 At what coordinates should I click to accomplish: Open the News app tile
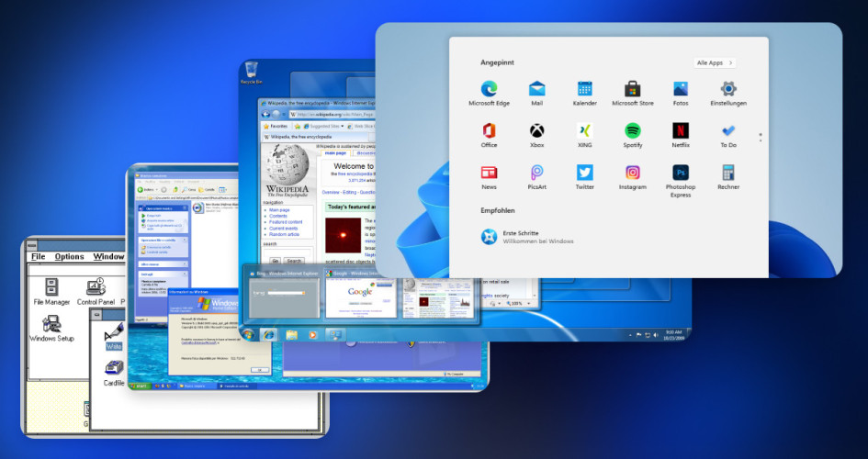click(489, 177)
